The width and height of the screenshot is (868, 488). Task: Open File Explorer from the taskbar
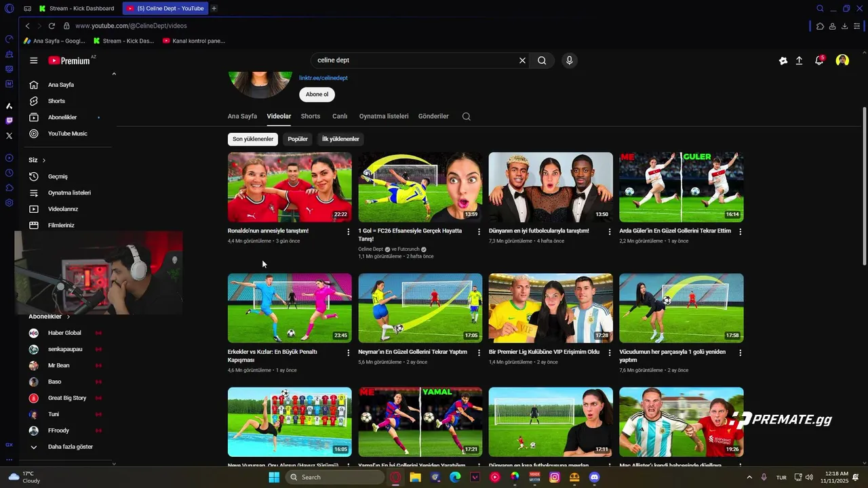pos(415,477)
